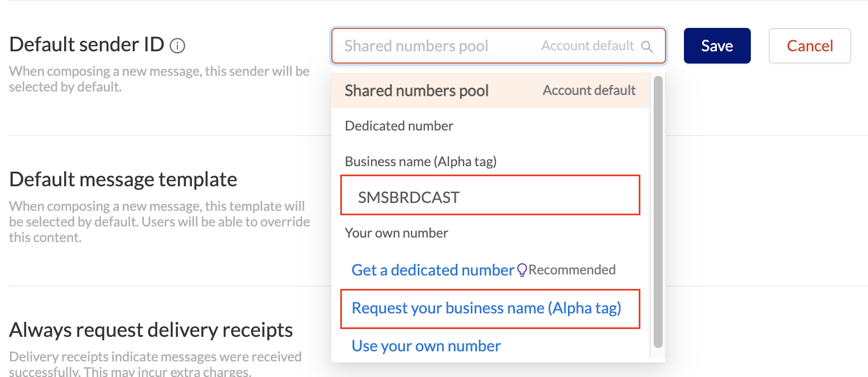Click the Default message template heading
Screen dimensions: 868x377
(123, 179)
